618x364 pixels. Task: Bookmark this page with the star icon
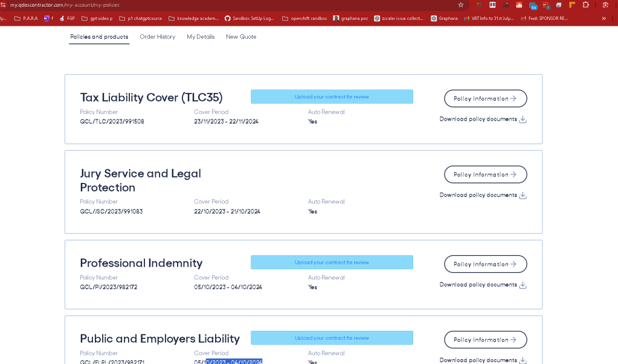point(461,5)
